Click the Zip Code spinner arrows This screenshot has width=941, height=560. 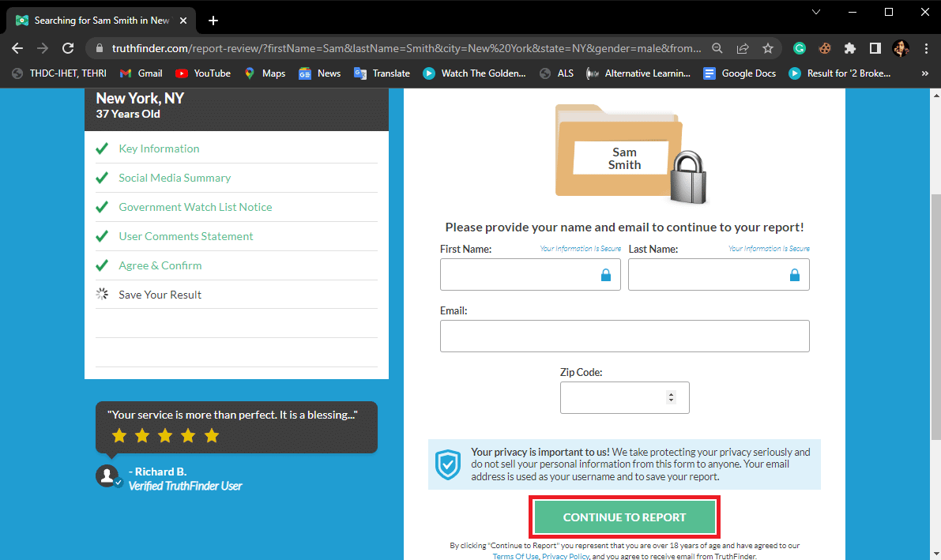(x=671, y=397)
